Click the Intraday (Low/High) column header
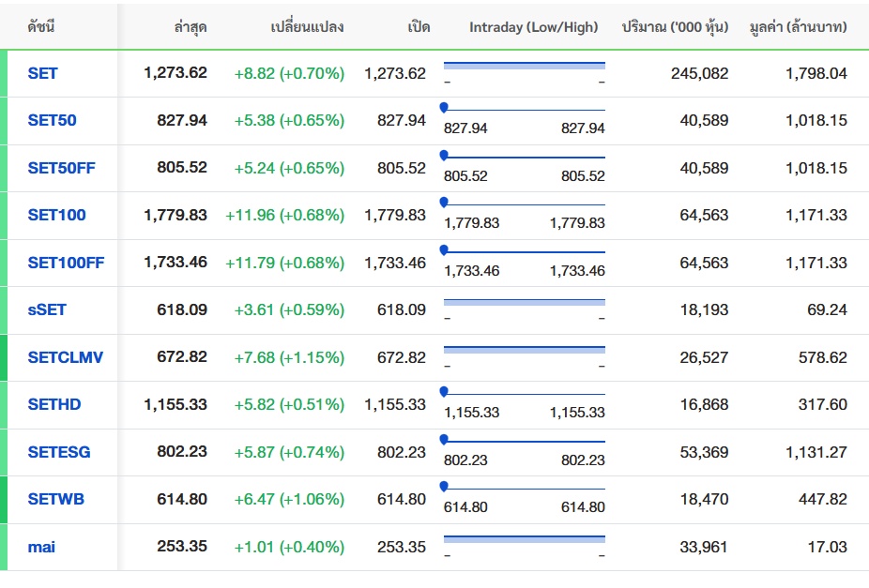 (x=533, y=27)
